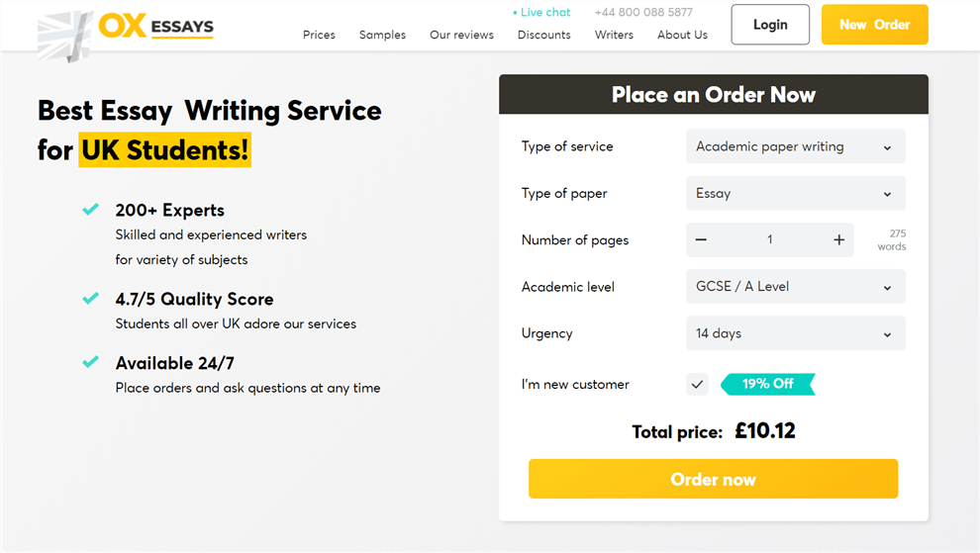Click the checkmark icon beside 200+ Experts
The width and height of the screenshot is (980, 553).
(x=91, y=210)
